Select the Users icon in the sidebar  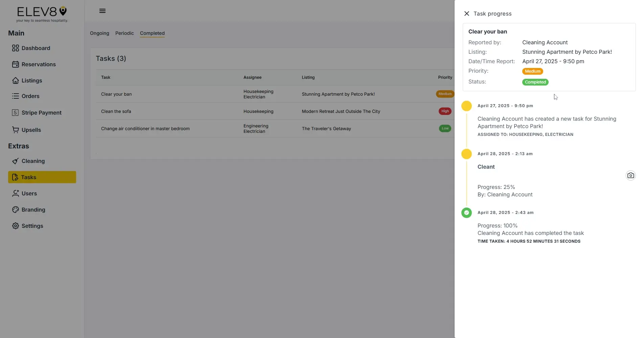(x=16, y=193)
